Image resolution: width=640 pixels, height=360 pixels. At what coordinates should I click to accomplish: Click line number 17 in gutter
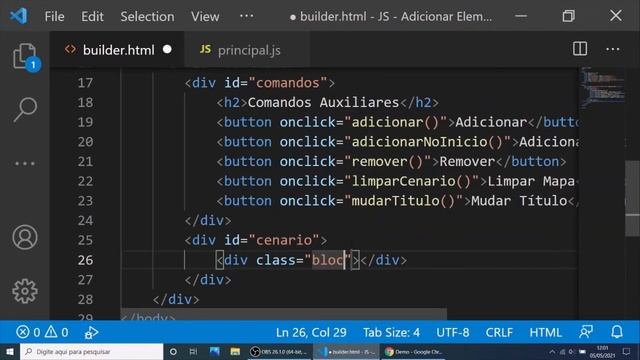click(x=85, y=83)
